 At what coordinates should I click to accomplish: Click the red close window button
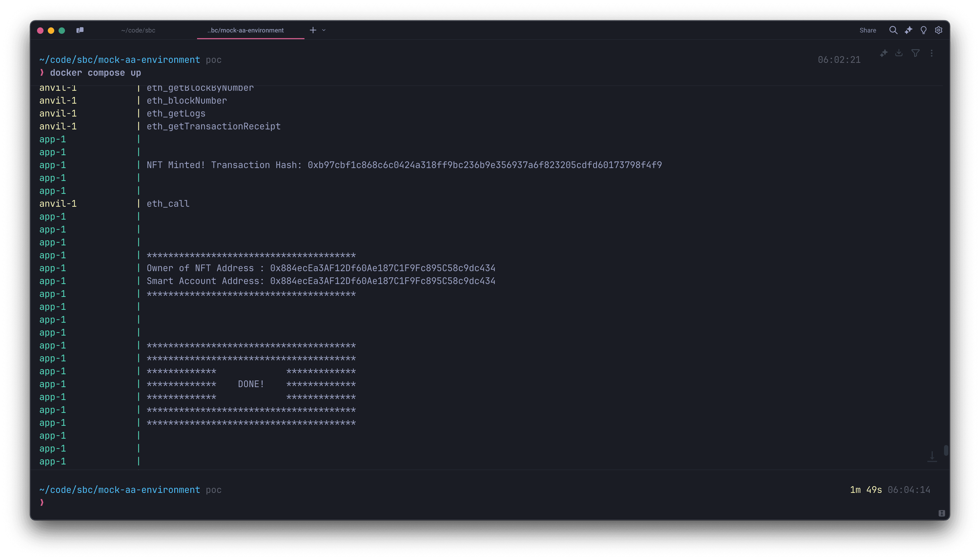pyautogui.click(x=40, y=30)
